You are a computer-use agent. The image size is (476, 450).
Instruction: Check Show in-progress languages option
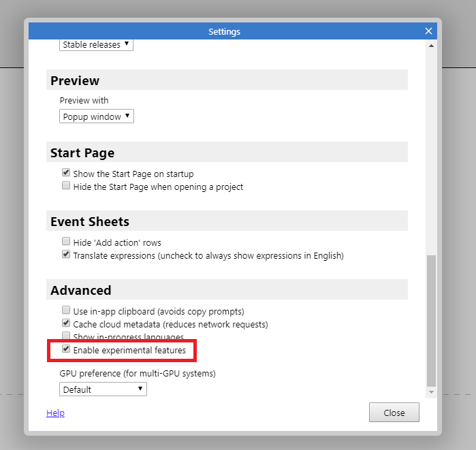coord(66,336)
